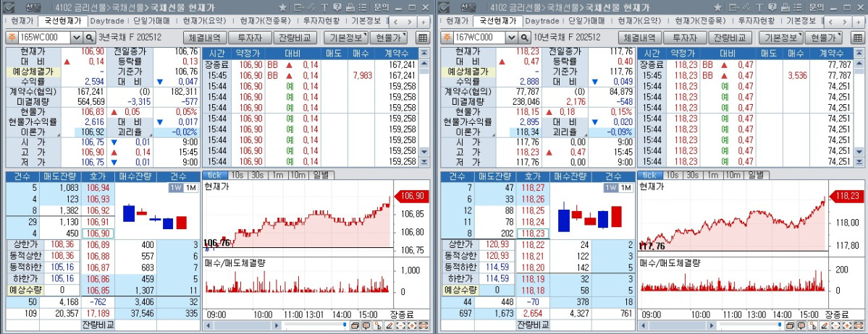Open symbol dropdown beside 167WC000
Screen dimensions: 868x334
(x=512, y=38)
